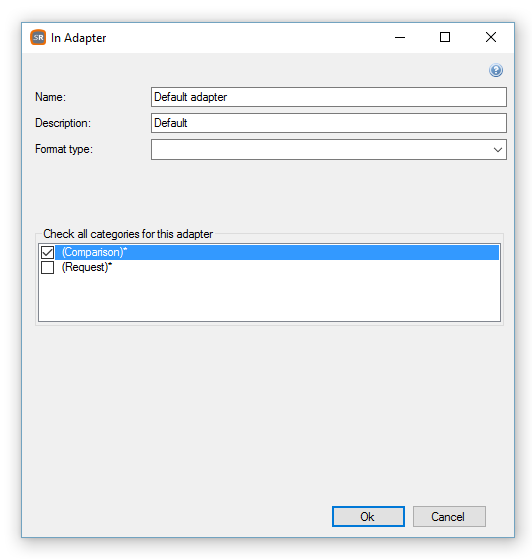This screenshot has width=532, height=559.
Task: Click the SR application icon in title bar
Action: click(38, 37)
